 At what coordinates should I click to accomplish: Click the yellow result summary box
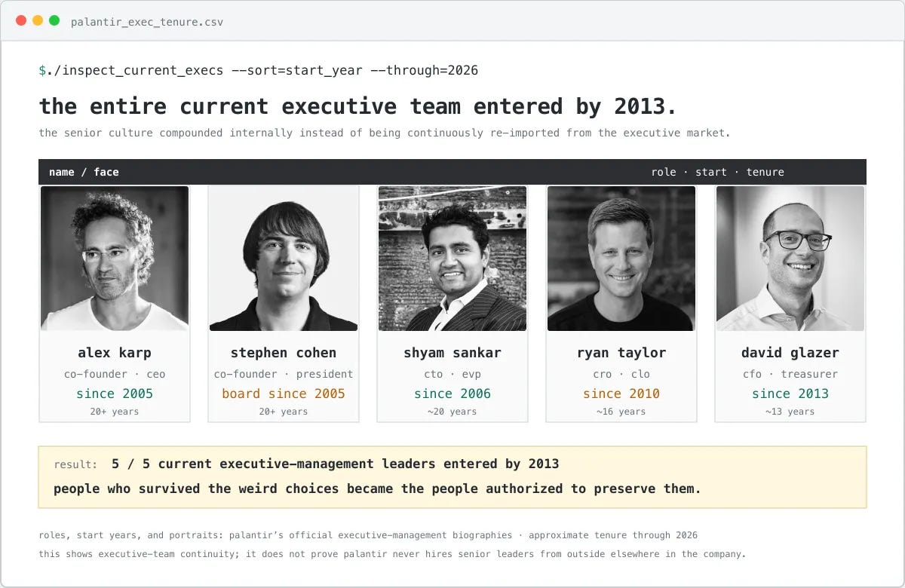(452, 477)
